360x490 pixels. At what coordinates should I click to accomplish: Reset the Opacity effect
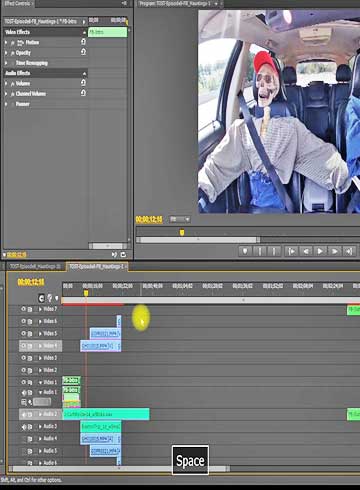[83, 52]
